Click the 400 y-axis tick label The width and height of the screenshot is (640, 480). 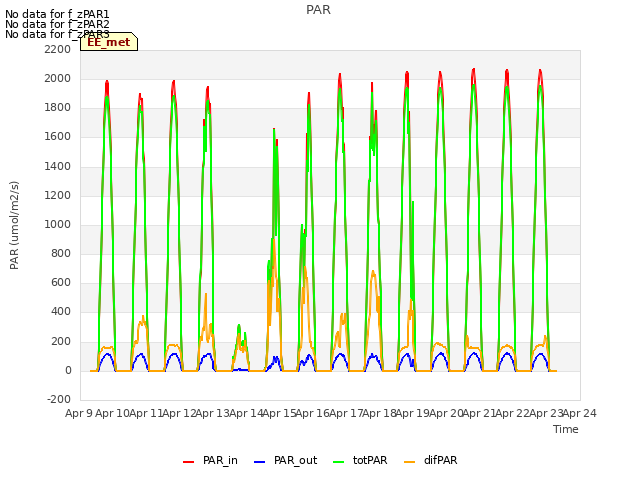61,312
